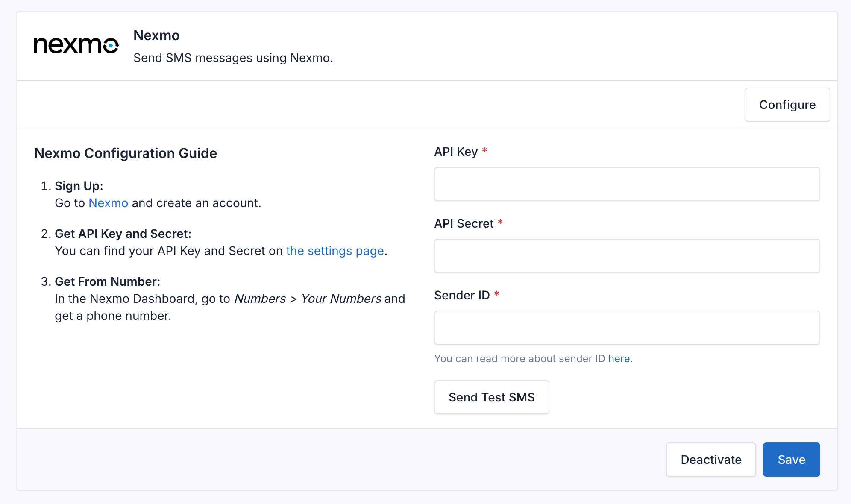Click Send Test SMS button
The width and height of the screenshot is (851, 504).
point(492,397)
